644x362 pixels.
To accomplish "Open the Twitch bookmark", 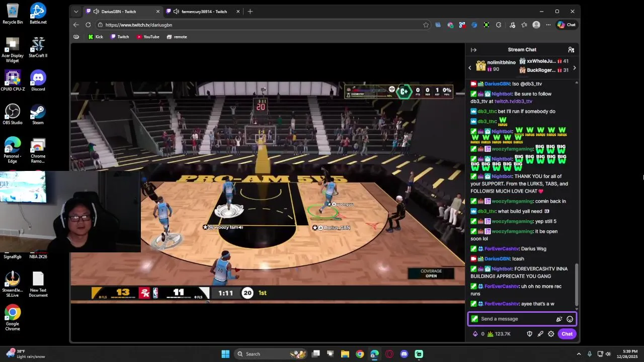I will click(x=120, y=37).
